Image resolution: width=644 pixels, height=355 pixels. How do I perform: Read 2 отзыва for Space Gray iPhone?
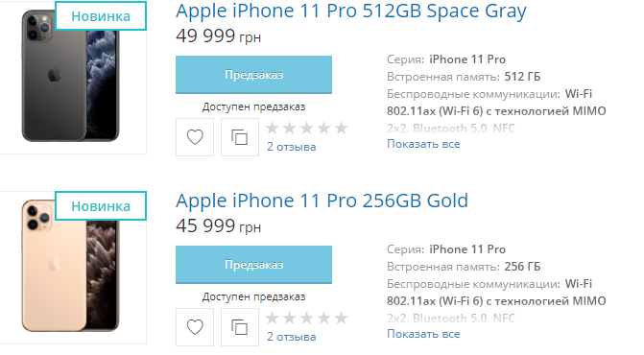291,147
